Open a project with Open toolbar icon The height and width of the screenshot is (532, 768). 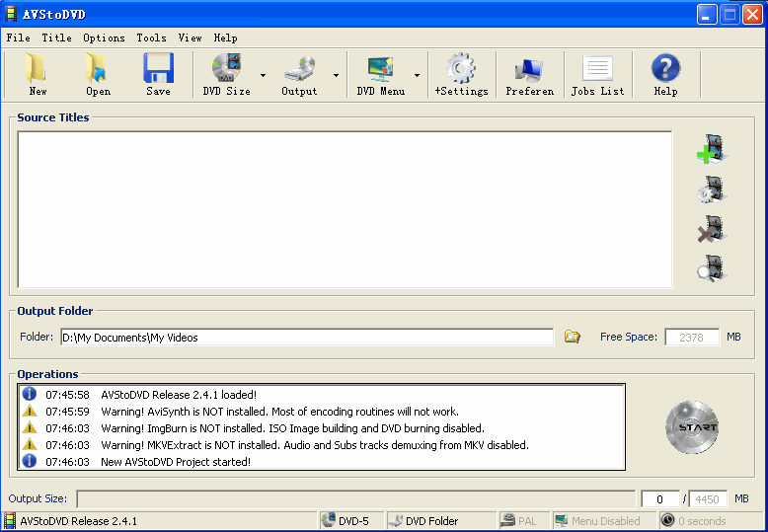tap(98, 75)
